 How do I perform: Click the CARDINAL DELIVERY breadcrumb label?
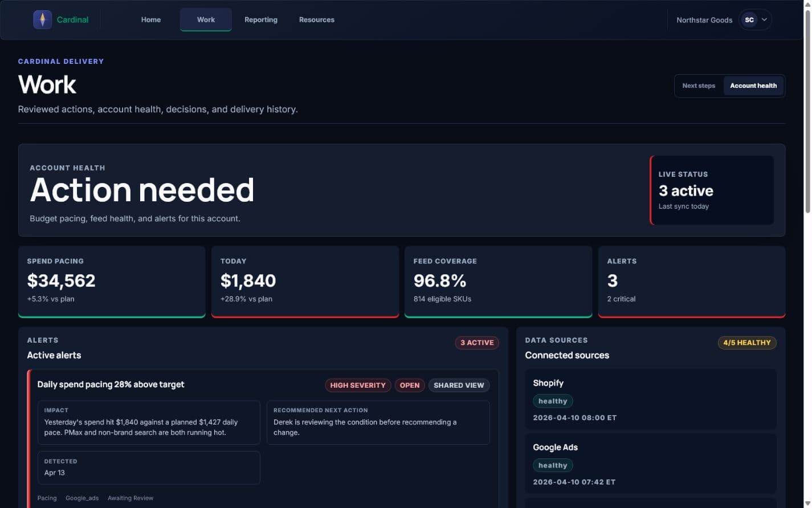61,62
